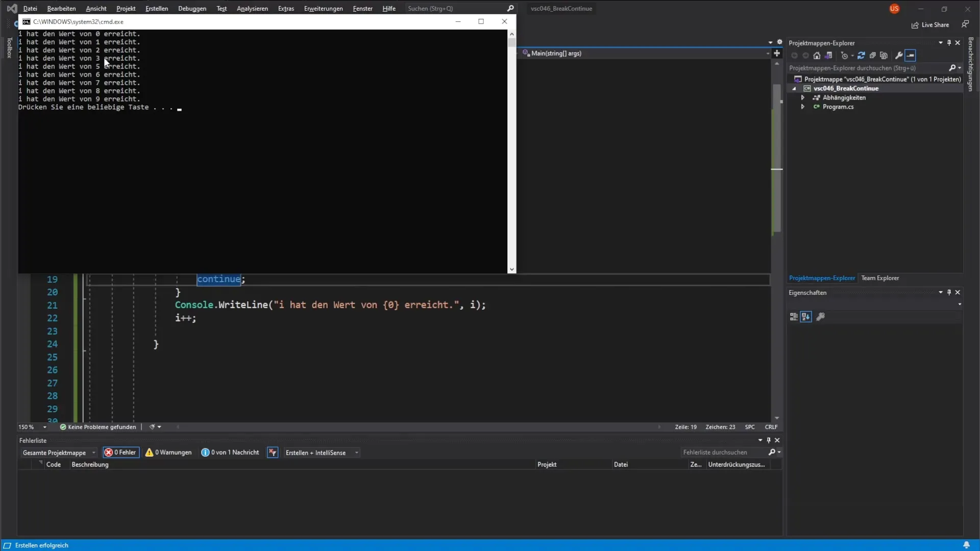Image resolution: width=980 pixels, height=551 pixels.
Task: Click gear icon above editor scrollbar
Action: 779,42
